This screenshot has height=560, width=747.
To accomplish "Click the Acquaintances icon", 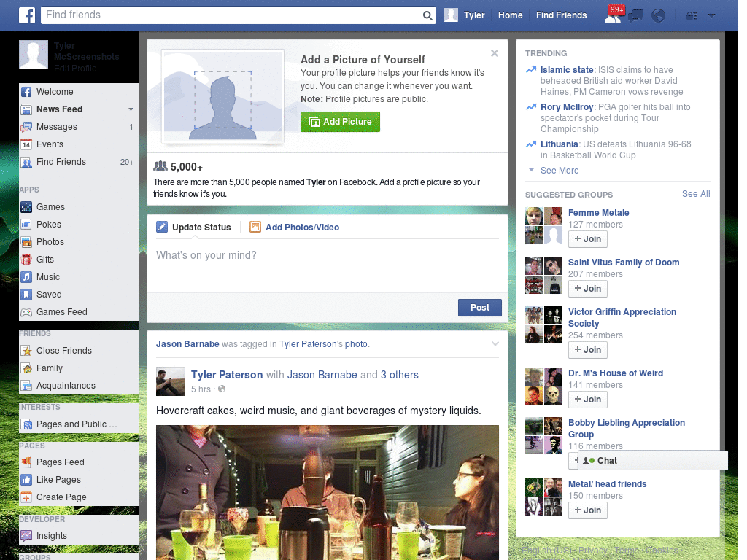I will coord(26,386).
